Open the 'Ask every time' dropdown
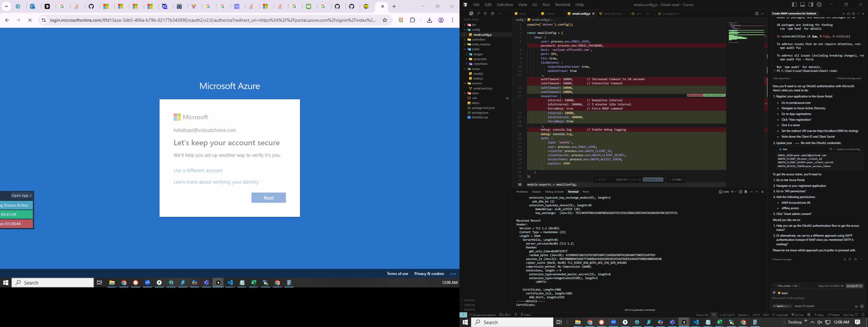The height and width of the screenshot is (327, 868). pyautogui.click(x=782, y=78)
